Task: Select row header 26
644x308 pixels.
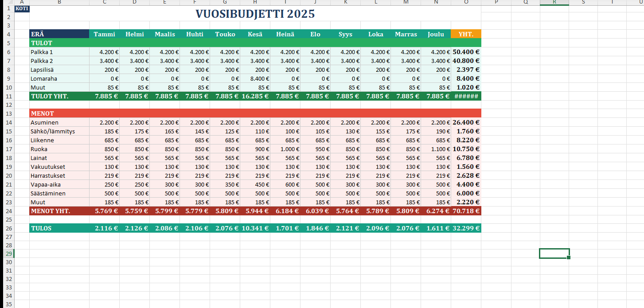Action: [x=8, y=229]
